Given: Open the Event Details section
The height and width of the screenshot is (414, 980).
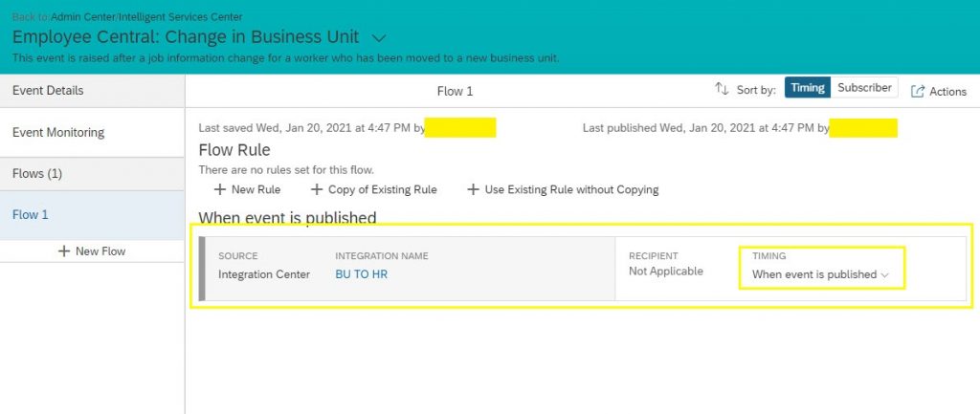Looking at the screenshot, I should (93, 91).
